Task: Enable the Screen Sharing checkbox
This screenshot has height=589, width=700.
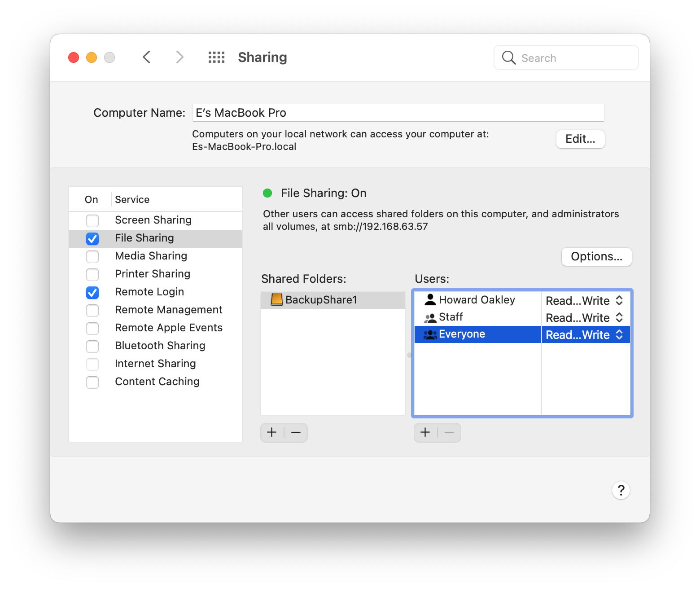Action: (x=92, y=220)
